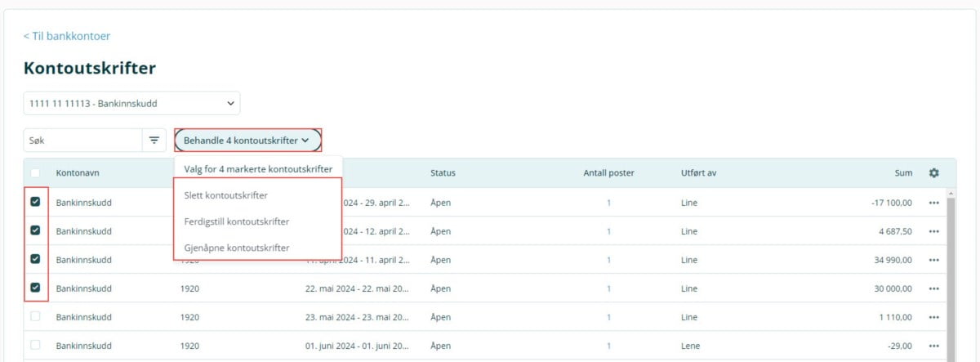Collapse the Behandle 4 kontoutskrifter dropdown
This screenshot has width=980, height=362.
tap(247, 141)
